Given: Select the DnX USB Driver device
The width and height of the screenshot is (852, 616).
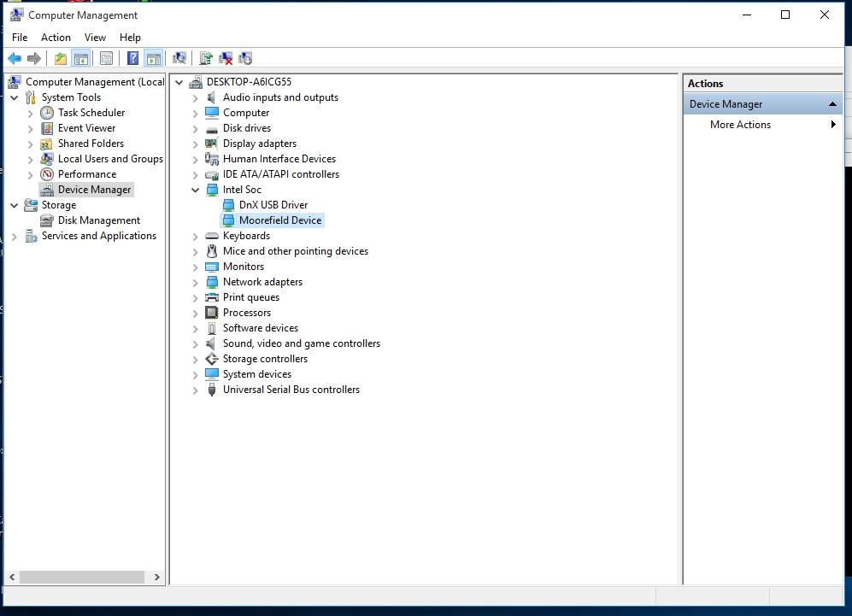Looking at the screenshot, I should point(273,205).
